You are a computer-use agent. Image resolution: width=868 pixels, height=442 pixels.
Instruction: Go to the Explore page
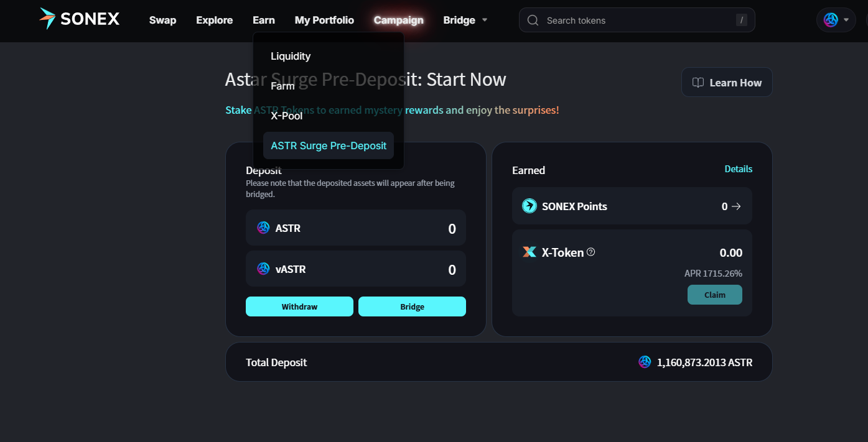(x=215, y=20)
